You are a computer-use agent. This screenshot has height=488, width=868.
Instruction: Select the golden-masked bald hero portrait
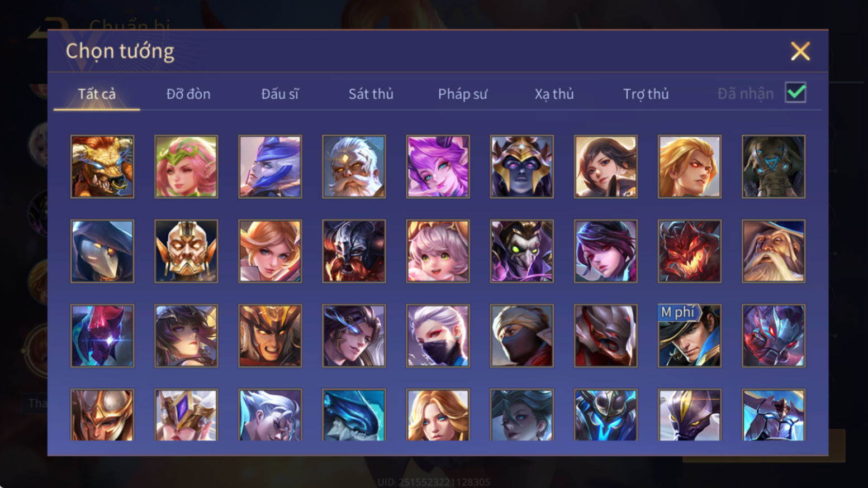point(186,251)
